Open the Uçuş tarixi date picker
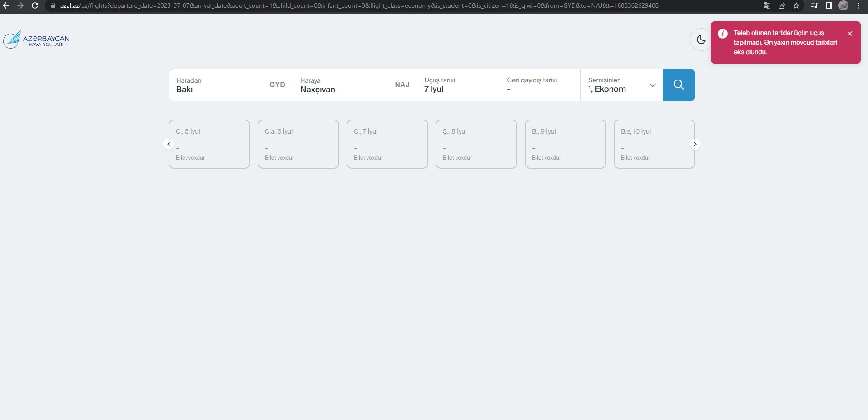This screenshot has width=868, height=420. (457, 85)
